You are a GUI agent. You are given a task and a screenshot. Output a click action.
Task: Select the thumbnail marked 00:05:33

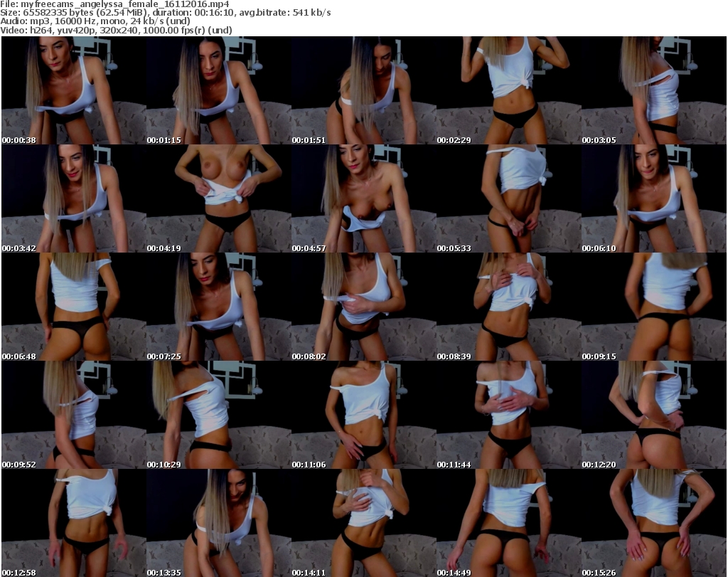coord(508,198)
